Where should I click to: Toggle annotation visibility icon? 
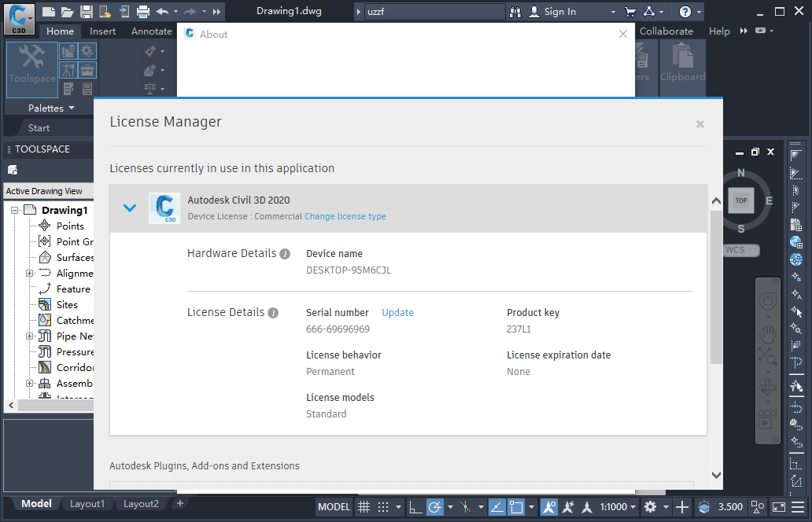pyautogui.click(x=549, y=507)
